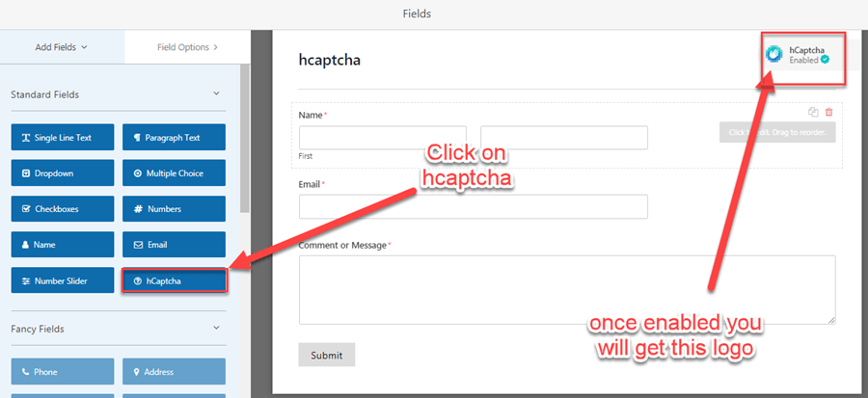Switch to the Add Fields tab
The height and width of the screenshot is (398, 868).
coord(62,47)
